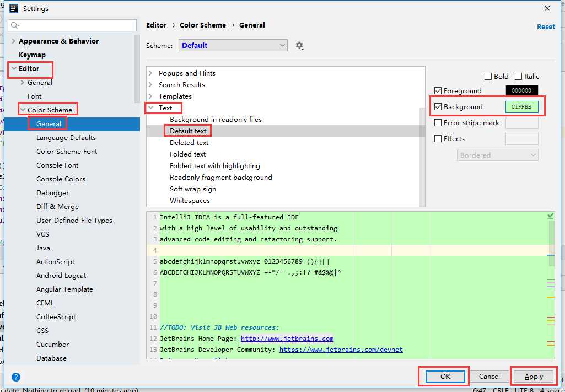The image size is (565, 392).
Task: Select Soft wrap sign item
Action: tap(193, 189)
